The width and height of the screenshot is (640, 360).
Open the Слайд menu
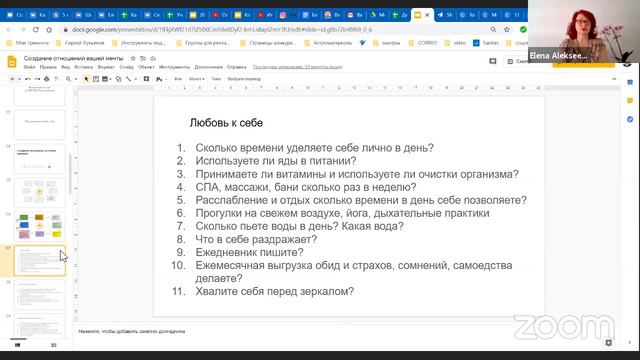(127, 67)
